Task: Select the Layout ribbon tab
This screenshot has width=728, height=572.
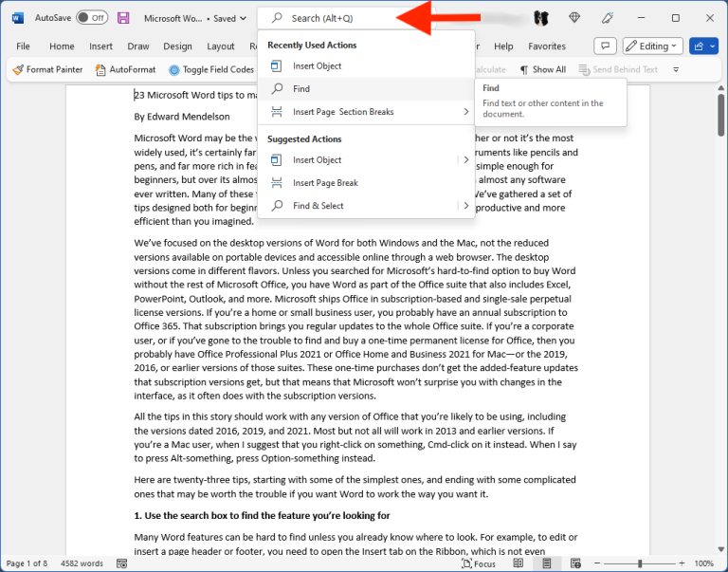Action: 221,46
